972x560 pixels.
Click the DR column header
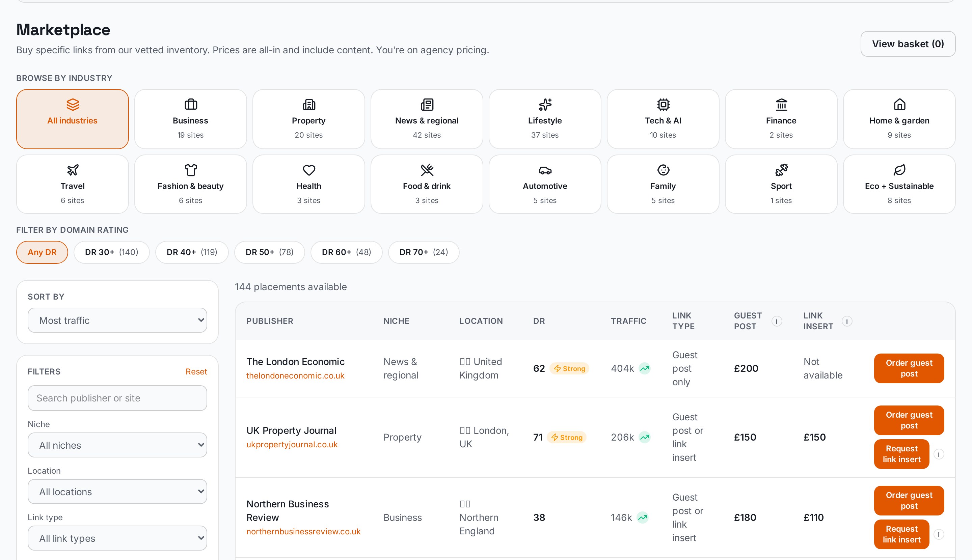[x=539, y=321]
